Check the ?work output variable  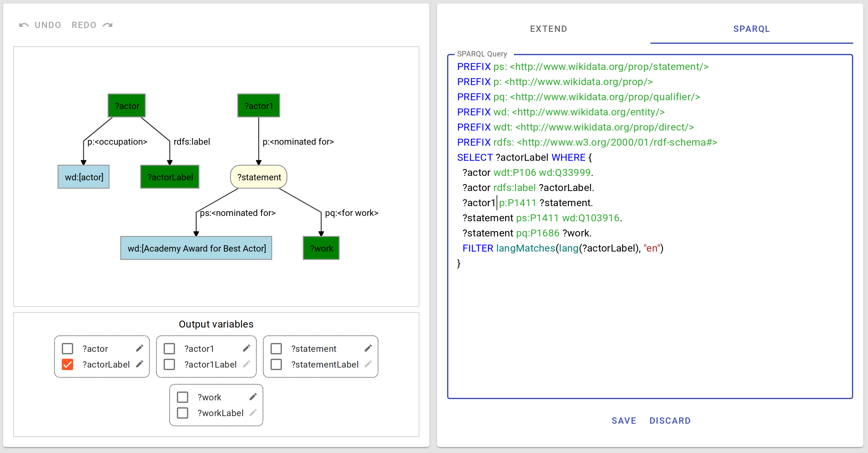coord(182,397)
